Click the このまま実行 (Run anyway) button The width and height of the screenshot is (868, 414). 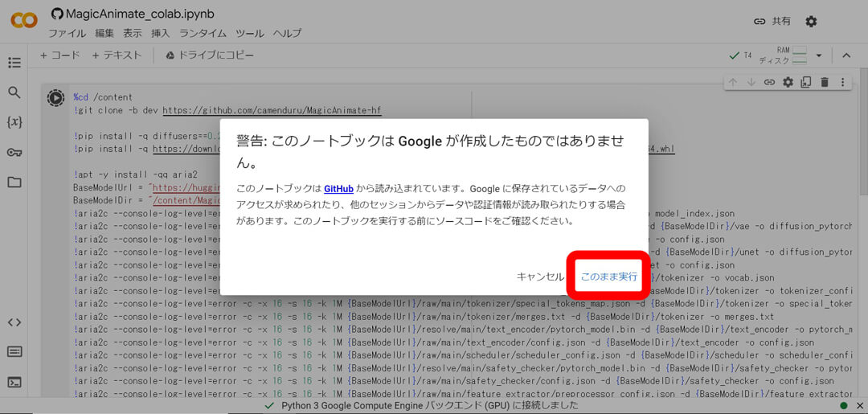[x=608, y=277]
